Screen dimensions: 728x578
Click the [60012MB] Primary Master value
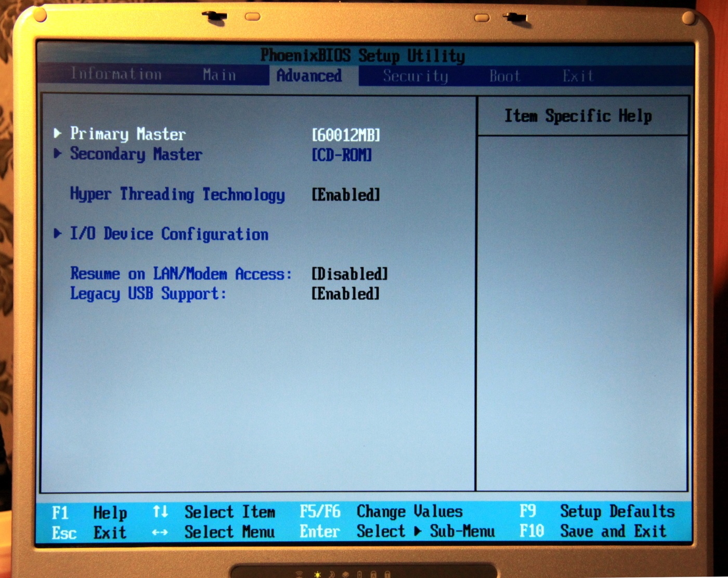[346, 135]
